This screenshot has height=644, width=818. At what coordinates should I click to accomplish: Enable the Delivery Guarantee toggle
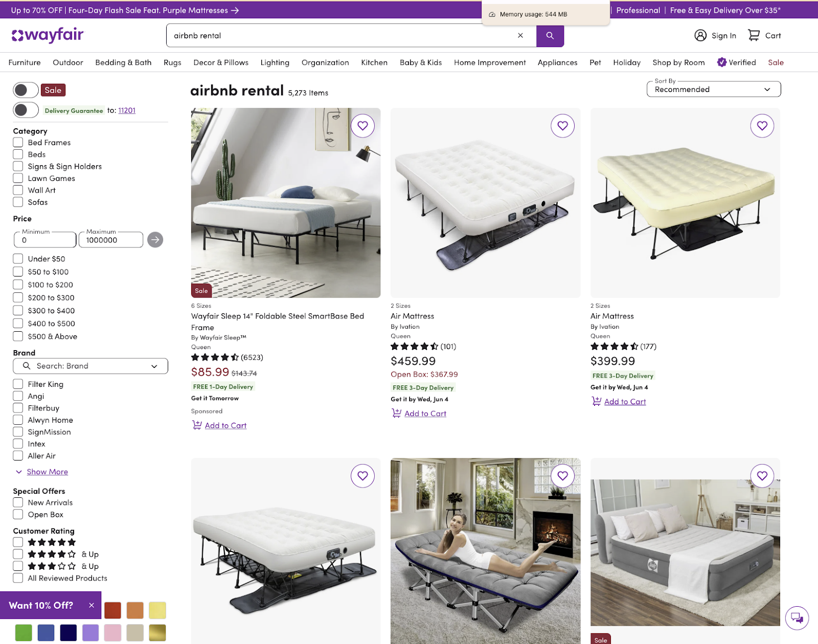click(x=26, y=110)
